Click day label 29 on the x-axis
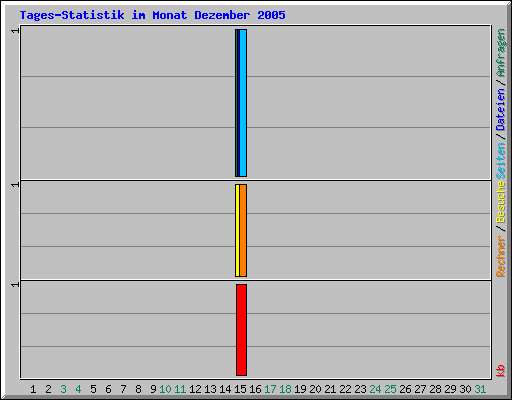Viewport: 512px width, 400px height. coord(450,389)
